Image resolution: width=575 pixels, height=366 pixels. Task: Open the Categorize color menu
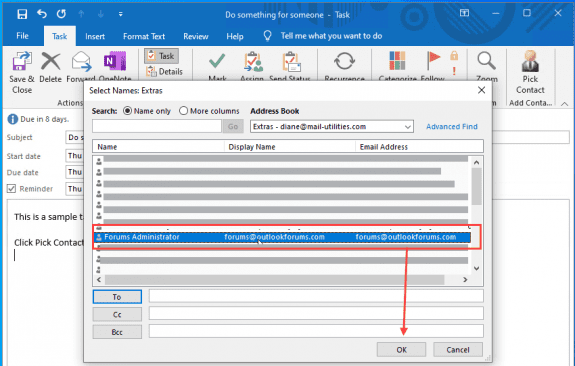[397, 61]
